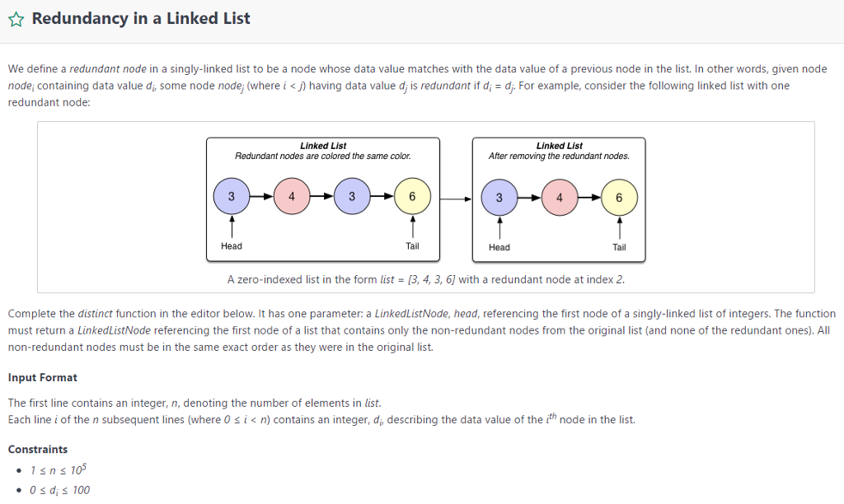This screenshot has height=504, width=844.
Task: Click the Linked List diagram caption heading
Action: click(x=323, y=145)
